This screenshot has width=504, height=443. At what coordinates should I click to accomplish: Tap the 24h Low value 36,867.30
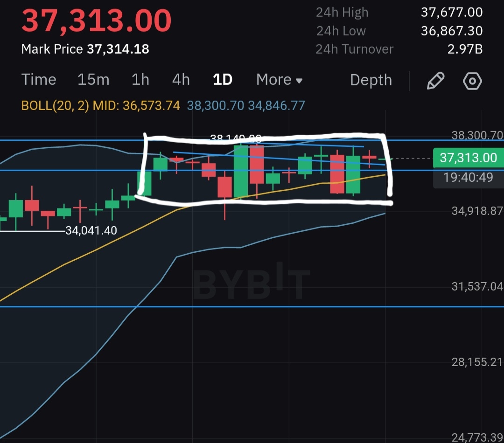(451, 31)
